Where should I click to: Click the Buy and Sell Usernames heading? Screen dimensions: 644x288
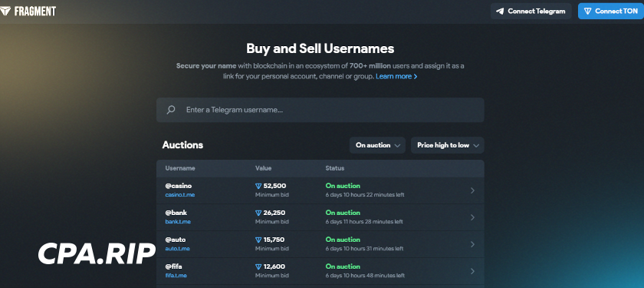(320, 48)
